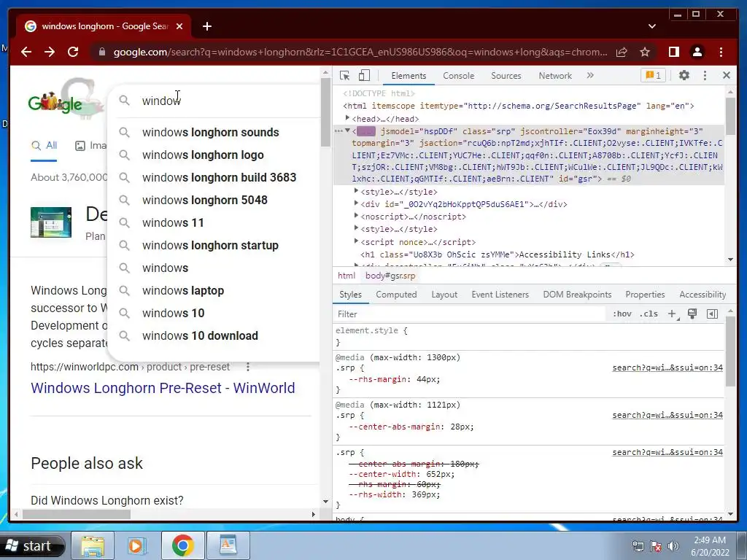This screenshot has height=560, width=747.
Task: Open result options three-dot icon
Action: (x=248, y=367)
